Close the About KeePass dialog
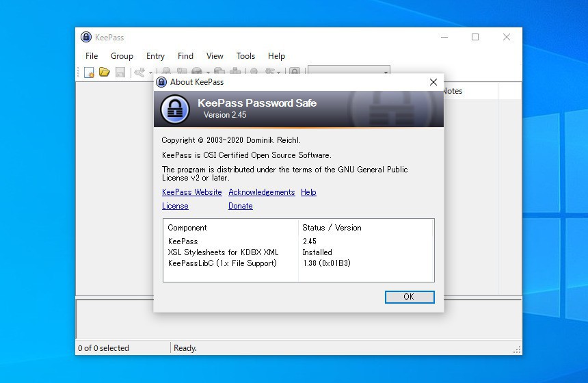The width and height of the screenshot is (588, 383). (433, 82)
